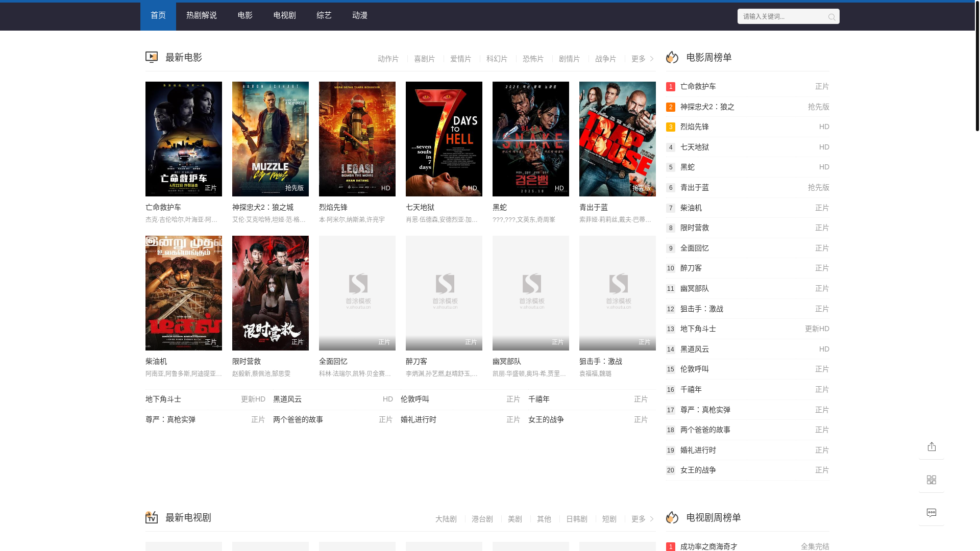Click the 最新电视剧 TV icon
This screenshot has height=551, width=980.
tap(152, 517)
